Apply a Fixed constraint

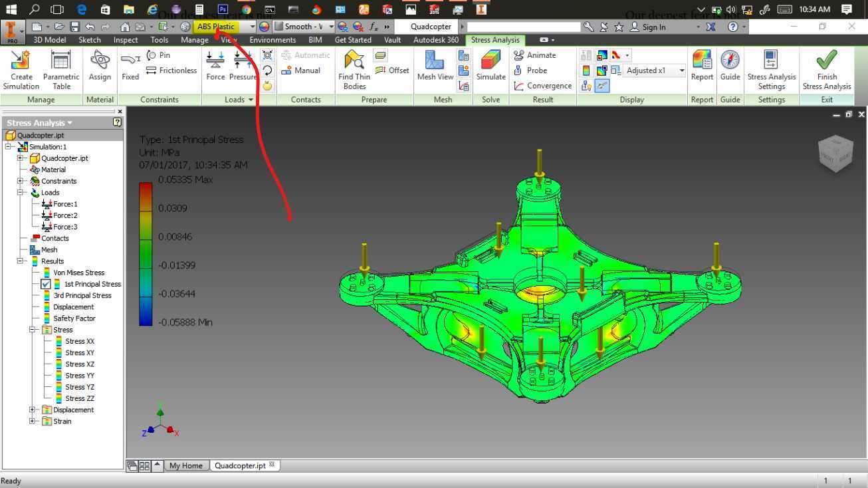pos(130,65)
